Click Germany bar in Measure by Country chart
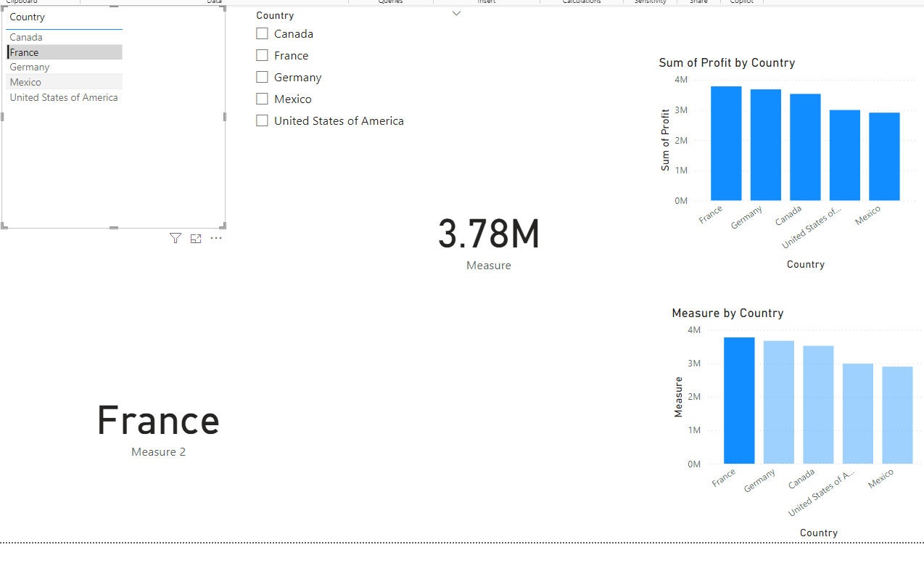Screen dimensions: 924x566 (779, 402)
